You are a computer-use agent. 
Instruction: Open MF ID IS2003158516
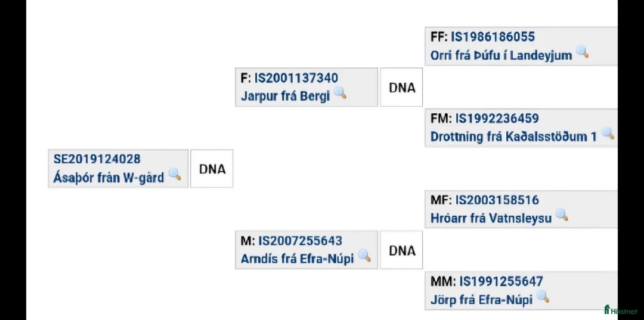[x=497, y=200]
